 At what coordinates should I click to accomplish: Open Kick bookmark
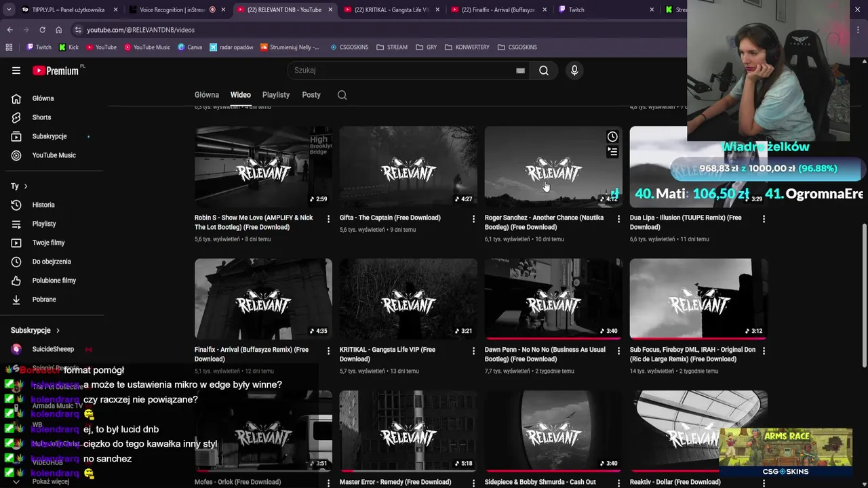click(x=68, y=47)
